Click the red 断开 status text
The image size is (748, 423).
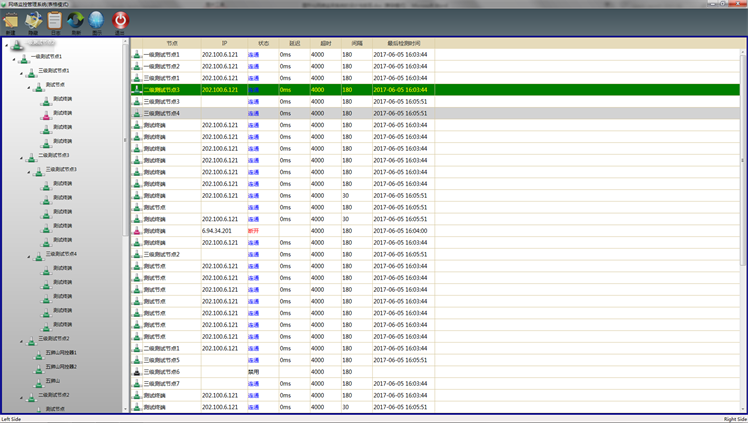click(x=253, y=231)
